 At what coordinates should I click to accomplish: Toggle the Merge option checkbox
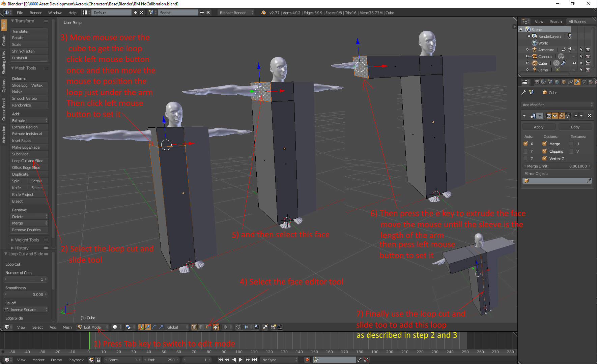(544, 144)
